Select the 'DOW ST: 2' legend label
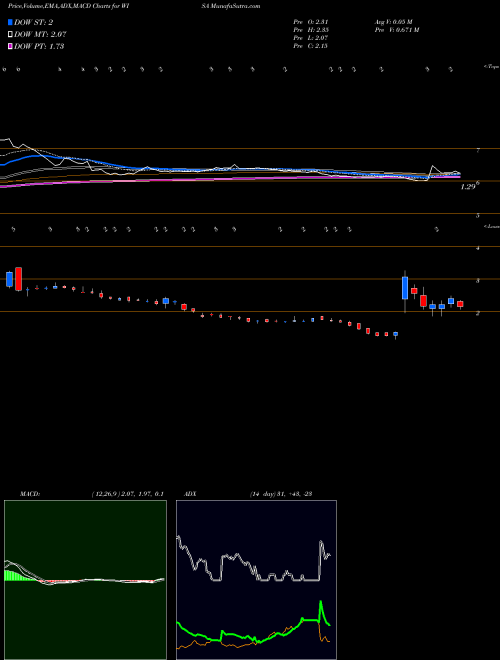Viewport: 500px width, 660px height. coord(34,23)
